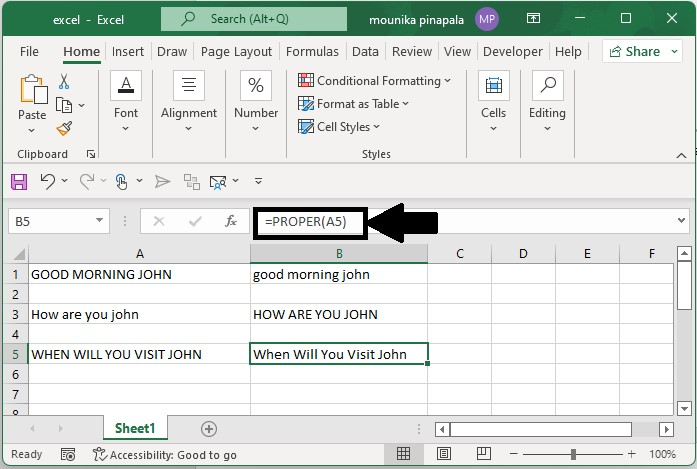Click Accessibility: Good to go status
Viewport: 697px width, 469px height.
point(165,454)
